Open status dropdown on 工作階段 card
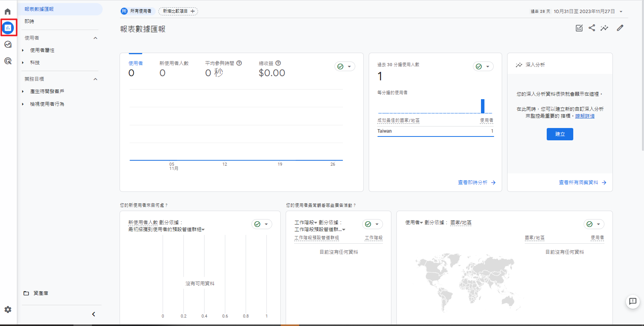This screenshot has width=644, height=326. tap(373, 224)
